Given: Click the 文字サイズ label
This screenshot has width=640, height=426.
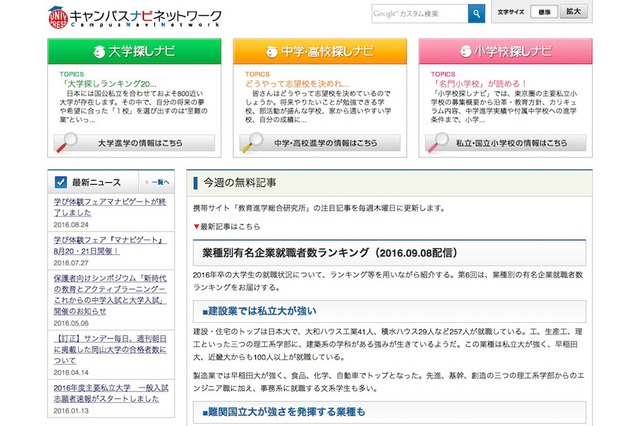Looking at the screenshot, I should tap(511, 12).
